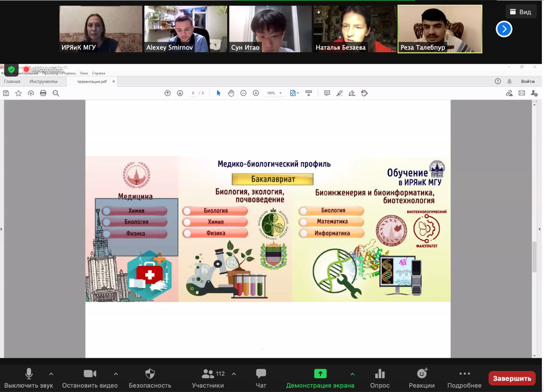Open the find text magnifier
Viewport: 544px width, 392px height.
coord(56,93)
